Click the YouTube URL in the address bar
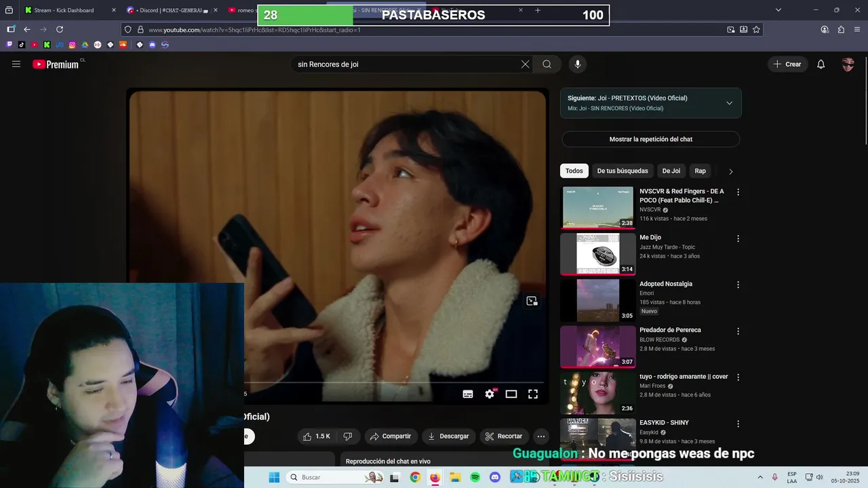Image resolution: width=868 pixels, height=488 pixels. coord(254,30)
